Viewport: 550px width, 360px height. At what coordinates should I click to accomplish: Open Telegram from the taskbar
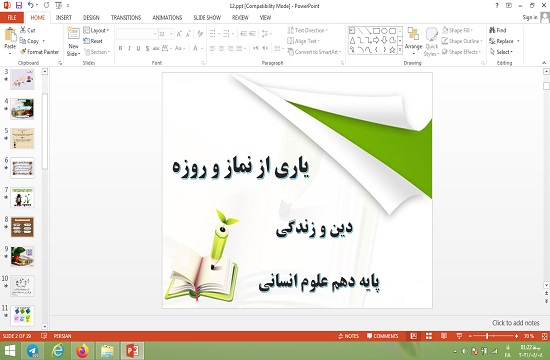[33, 351]
